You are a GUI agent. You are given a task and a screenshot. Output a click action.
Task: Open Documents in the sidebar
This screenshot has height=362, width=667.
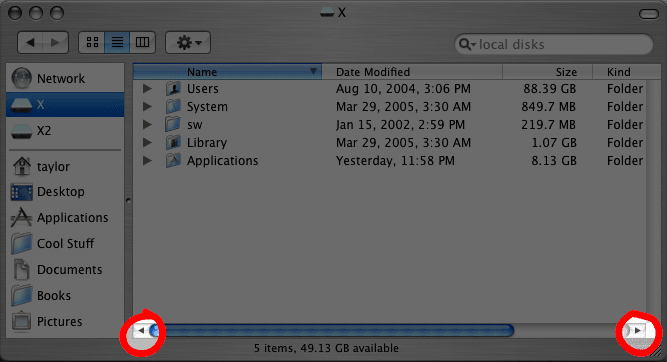pyautogui.click(x=65, y=270)
